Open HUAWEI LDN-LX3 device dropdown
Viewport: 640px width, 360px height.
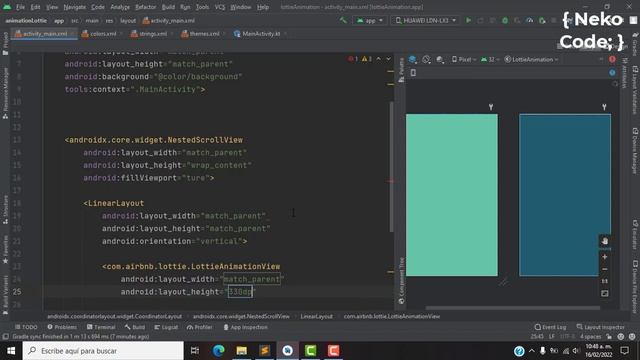point(425,20)
